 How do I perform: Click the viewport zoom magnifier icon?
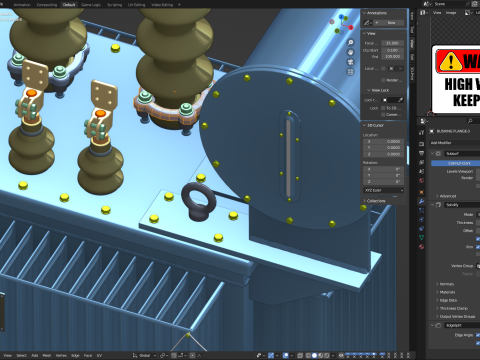coord(350,42)
